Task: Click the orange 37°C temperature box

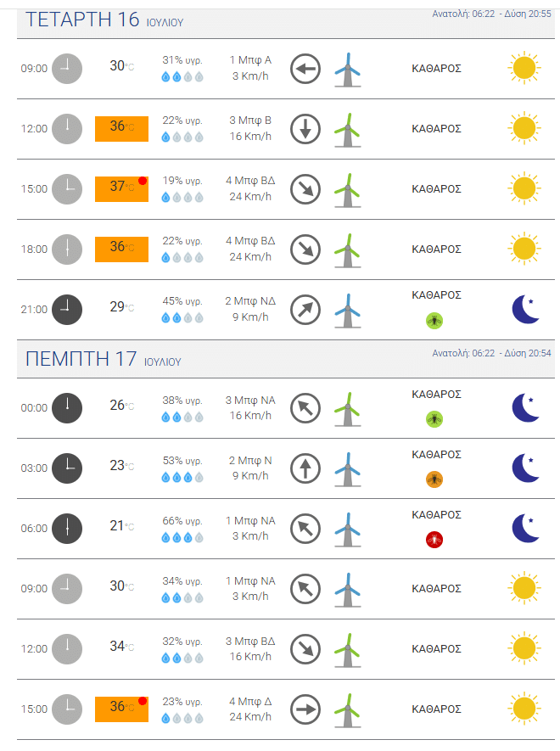Action: (x=121, y=188)
